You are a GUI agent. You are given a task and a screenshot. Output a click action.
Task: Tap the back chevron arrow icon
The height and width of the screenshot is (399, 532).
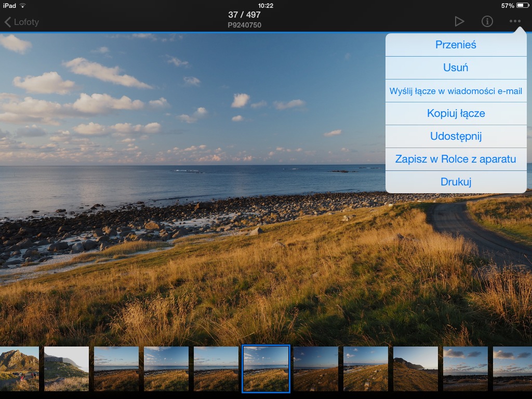click(x=7, y=22)
